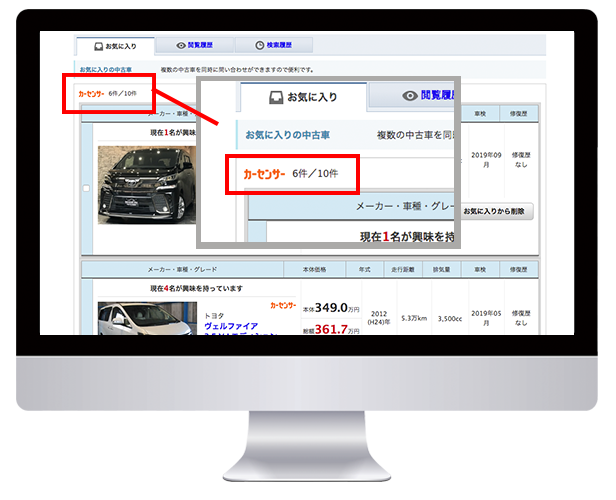Image resolution: width=616 pixels, height=500 pixels.
Task: Click the magnified カーセンサー logo in the red box
Action: pos(263,174)
